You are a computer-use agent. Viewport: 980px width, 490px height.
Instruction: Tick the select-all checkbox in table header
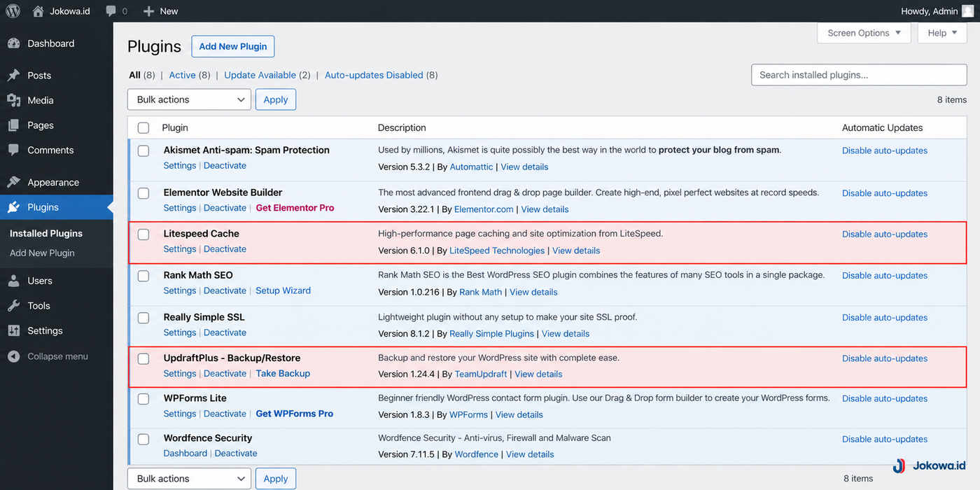pyautogui.click(x=143, y=128)
